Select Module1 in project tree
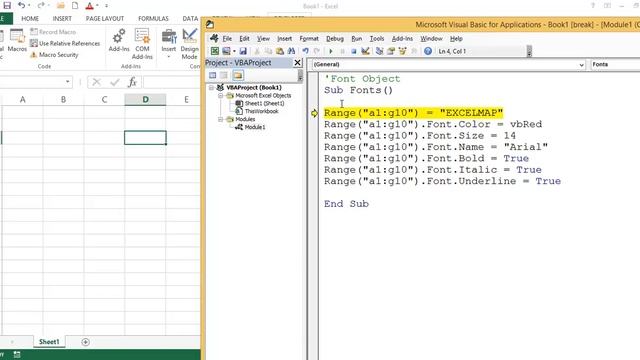The image size is (640, 360). (255, 127)
